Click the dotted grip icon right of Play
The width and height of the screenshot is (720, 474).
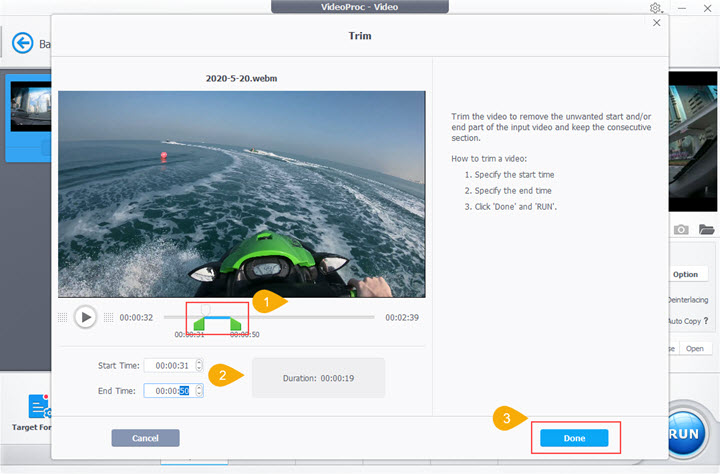point(108,317)
